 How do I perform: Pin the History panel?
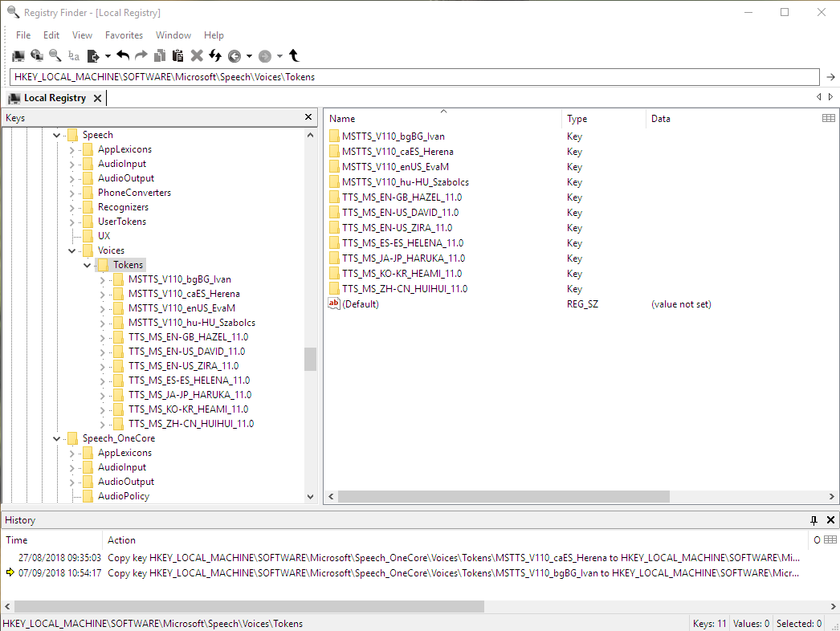(813, 520)
